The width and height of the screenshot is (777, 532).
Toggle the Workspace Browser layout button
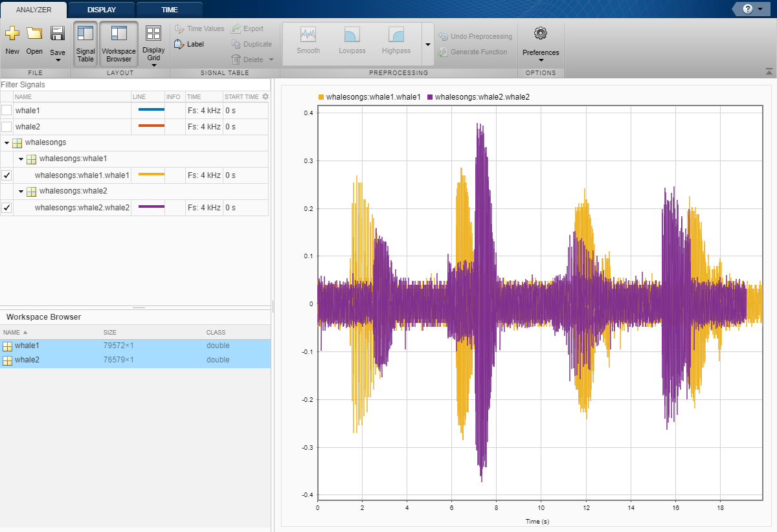coord(118,43)
